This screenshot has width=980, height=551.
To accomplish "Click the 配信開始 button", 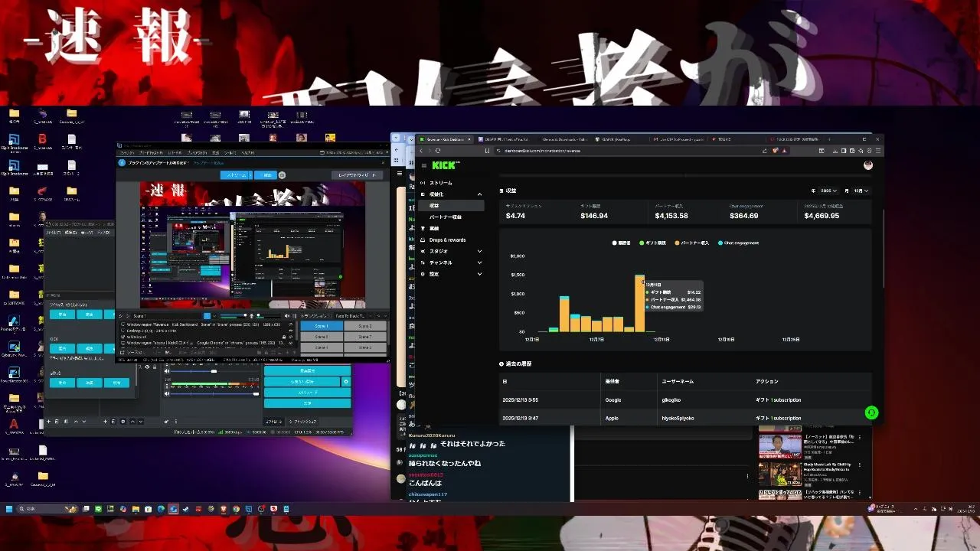I will [307, 370].
